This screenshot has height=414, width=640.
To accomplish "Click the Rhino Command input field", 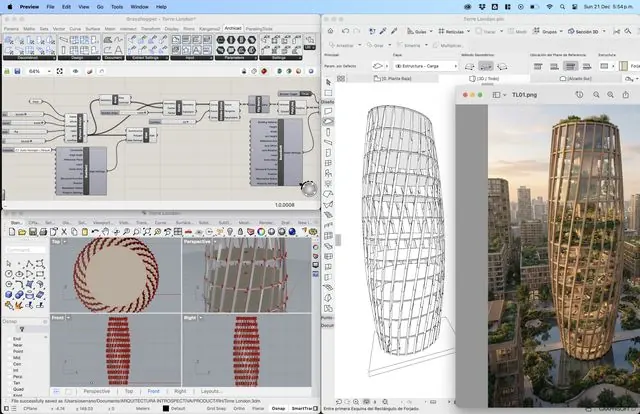I will 26,249.
